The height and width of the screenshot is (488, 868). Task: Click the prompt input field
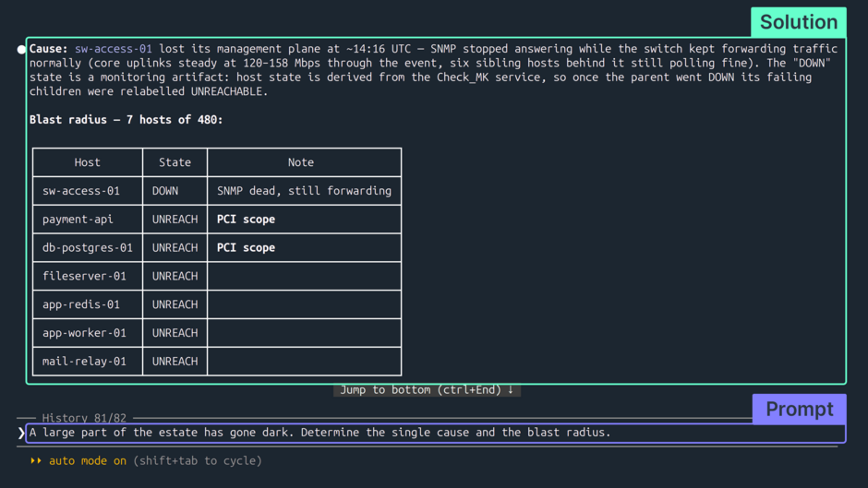click(x=436, y=433)
